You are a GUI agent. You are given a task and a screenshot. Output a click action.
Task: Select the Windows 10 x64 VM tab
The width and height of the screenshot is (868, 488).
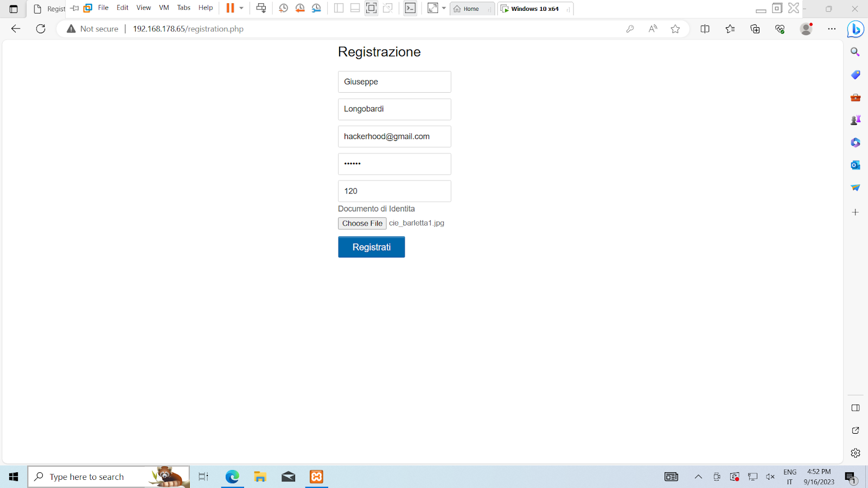pos(535,9)
